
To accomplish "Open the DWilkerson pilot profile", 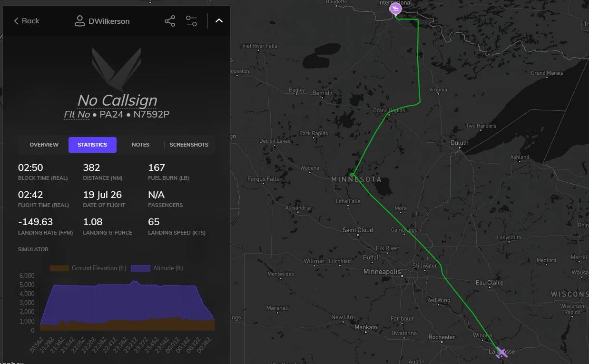I will pos(109,21).
